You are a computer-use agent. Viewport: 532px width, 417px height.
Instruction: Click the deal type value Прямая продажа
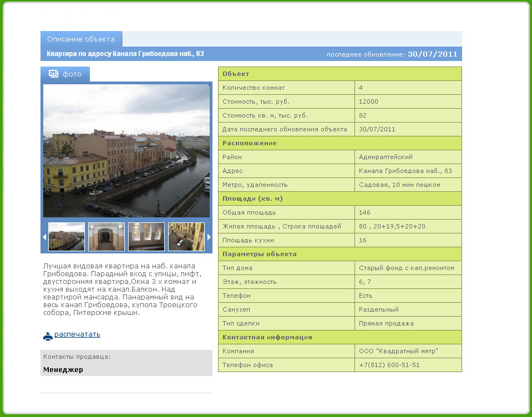[x=387, y=323]
